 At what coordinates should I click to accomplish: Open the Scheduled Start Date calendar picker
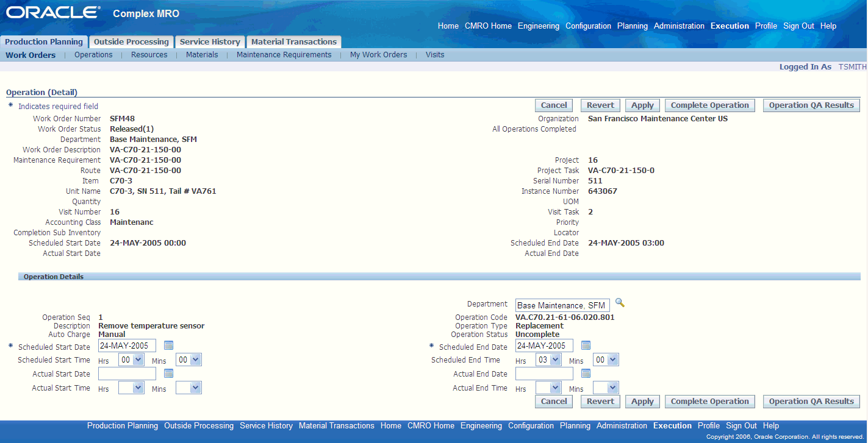click(169, 346)
